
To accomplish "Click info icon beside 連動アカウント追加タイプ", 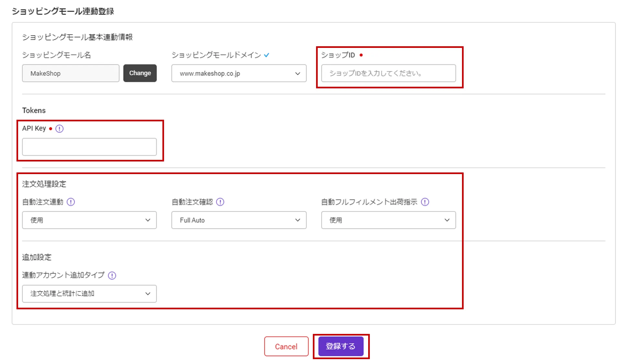I will 112,276.
